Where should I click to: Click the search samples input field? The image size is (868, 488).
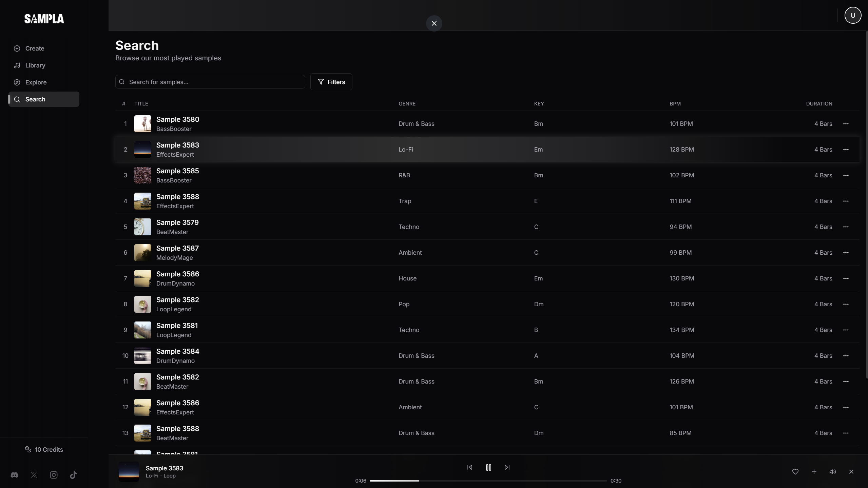[x=210, y=81]
